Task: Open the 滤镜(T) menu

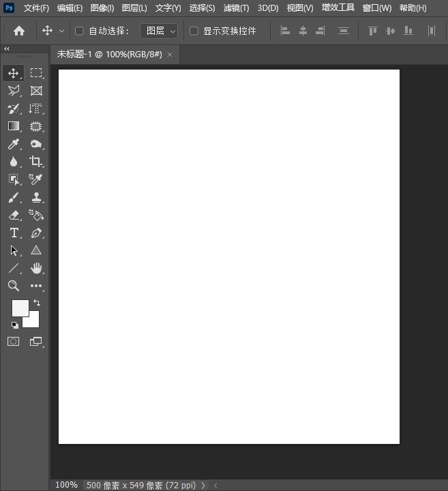Action: [236, 8]
